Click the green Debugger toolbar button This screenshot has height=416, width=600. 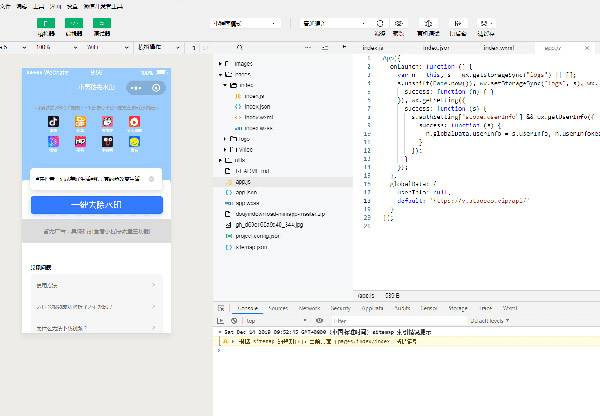(x=102, y=22)
